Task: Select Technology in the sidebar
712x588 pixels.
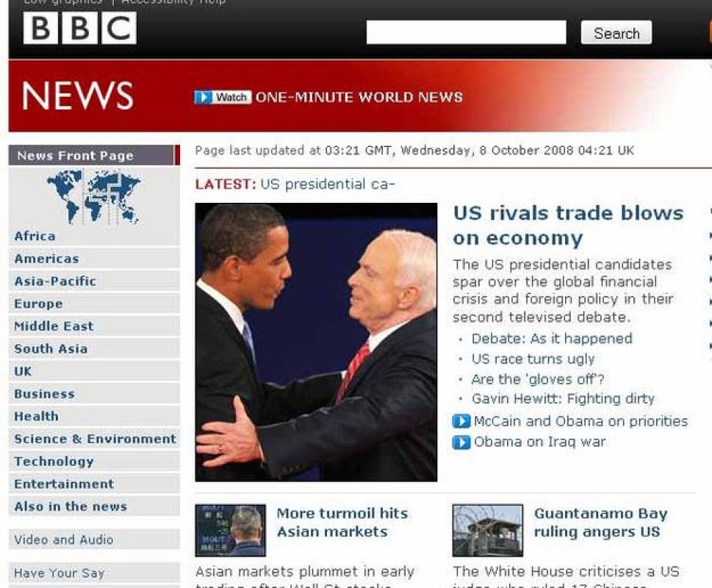Action: [54, 462]
